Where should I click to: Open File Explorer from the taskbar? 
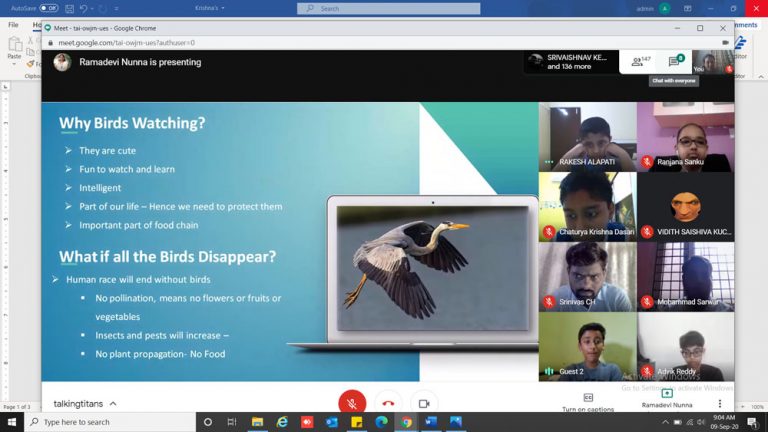pyautogui.click(x=258, y=423)
